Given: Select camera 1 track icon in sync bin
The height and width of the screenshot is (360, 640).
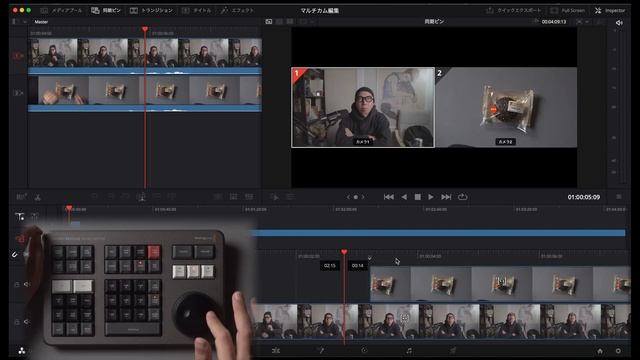Looking at the screenshot, I should (18, 56).
